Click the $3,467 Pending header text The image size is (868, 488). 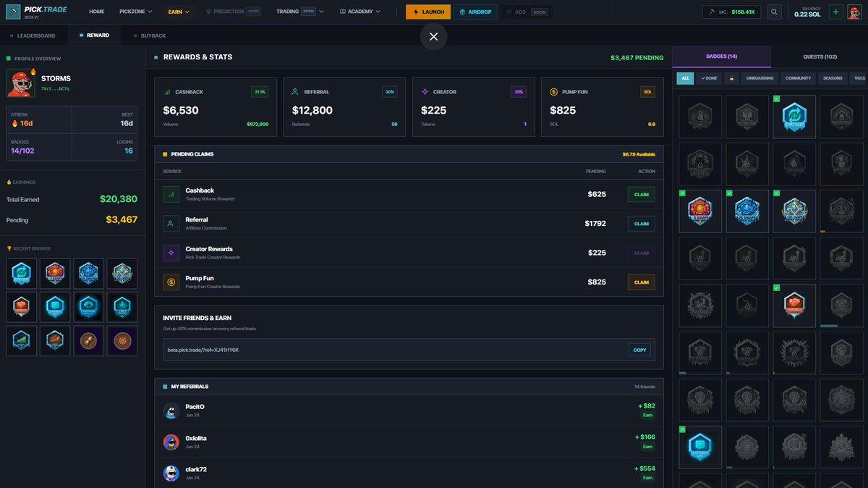point(637,57)
